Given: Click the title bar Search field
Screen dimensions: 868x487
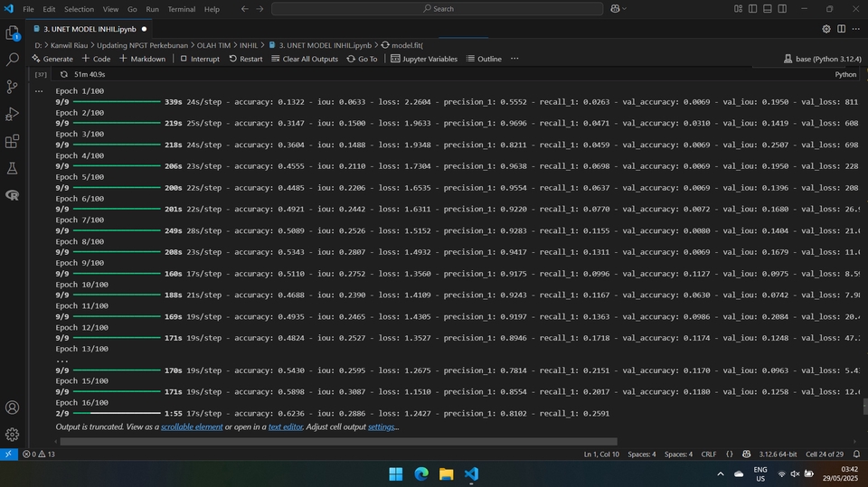Looking at the screenshot, I should pos(438,9).
